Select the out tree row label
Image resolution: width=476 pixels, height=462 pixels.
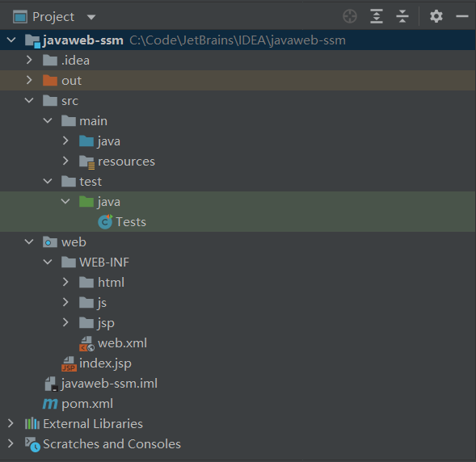[x=72, y=81]
